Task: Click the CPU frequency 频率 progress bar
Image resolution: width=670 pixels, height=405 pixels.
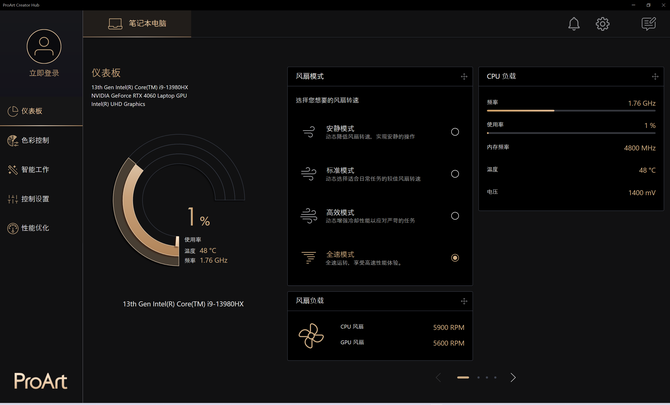Action: pos(571,111)
